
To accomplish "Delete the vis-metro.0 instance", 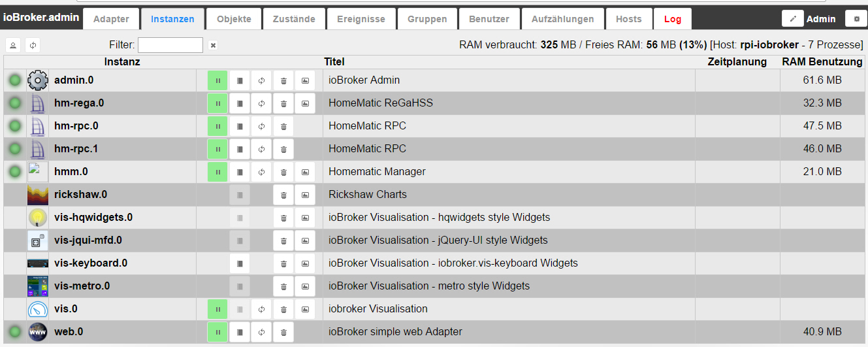I will (x=283, y=286).
